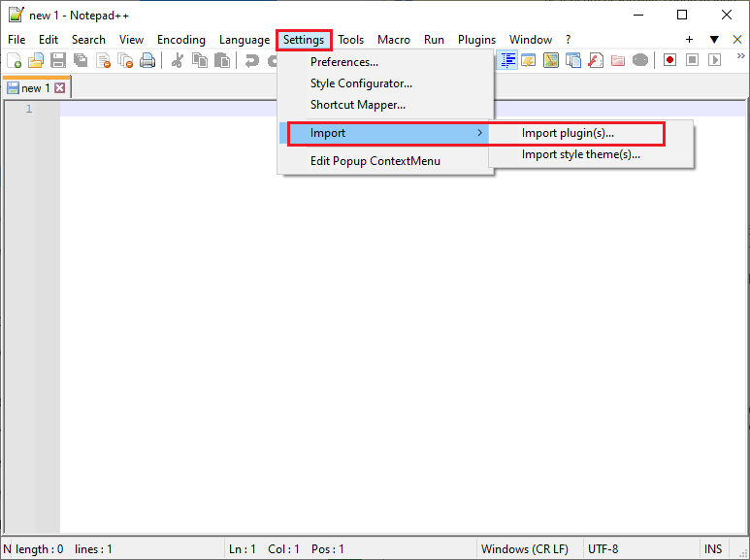This screenshot has height=560, width=750.
Task: Click the highlighted first line of the editor
Action: 403,109
